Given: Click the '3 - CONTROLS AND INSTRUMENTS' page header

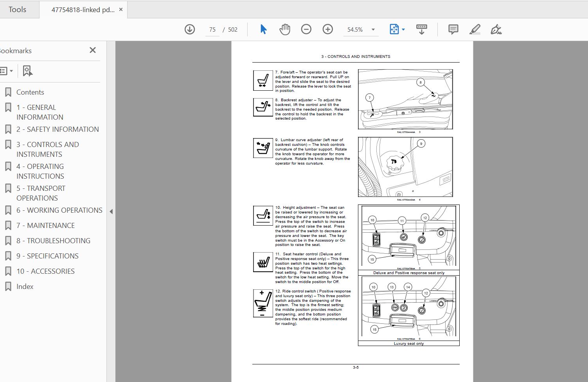Looking at the screenshot, I should point(356,57).
